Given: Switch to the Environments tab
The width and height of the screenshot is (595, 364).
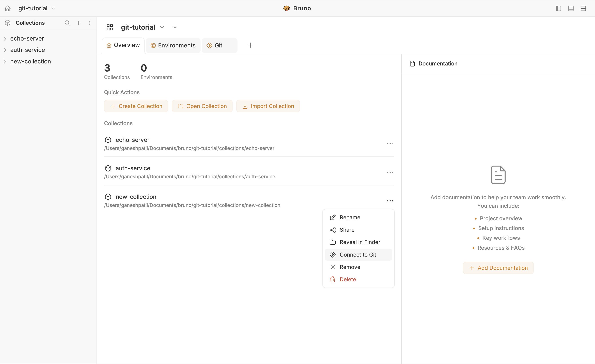Looking at the screenshot, I should point(173,45).
